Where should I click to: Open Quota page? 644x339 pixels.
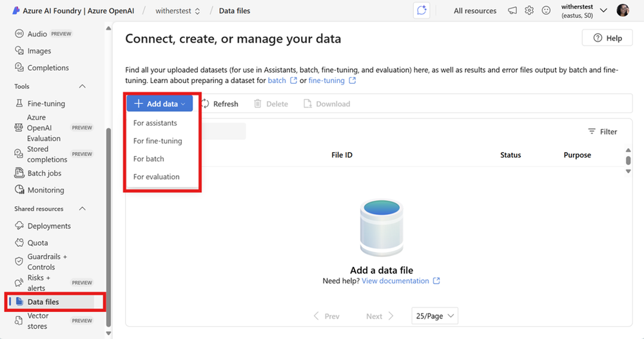pyautogui.click(x=37, y=242)
